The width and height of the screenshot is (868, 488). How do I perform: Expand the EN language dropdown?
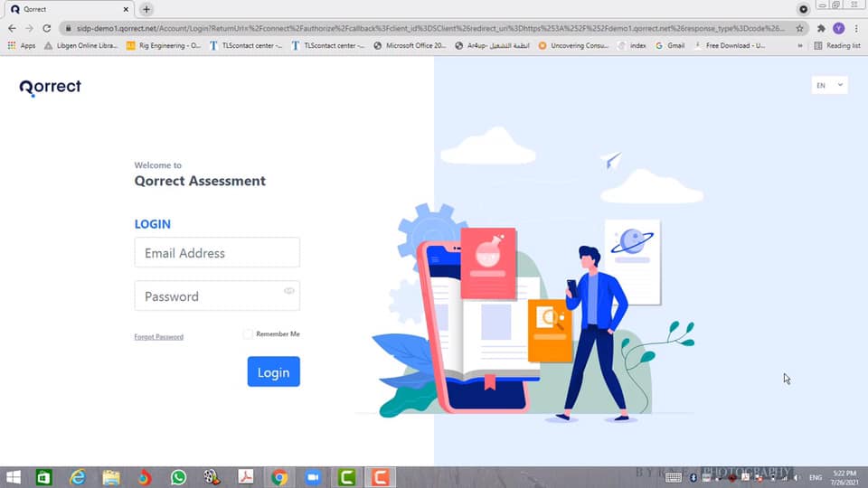click(x=829, y=86)
